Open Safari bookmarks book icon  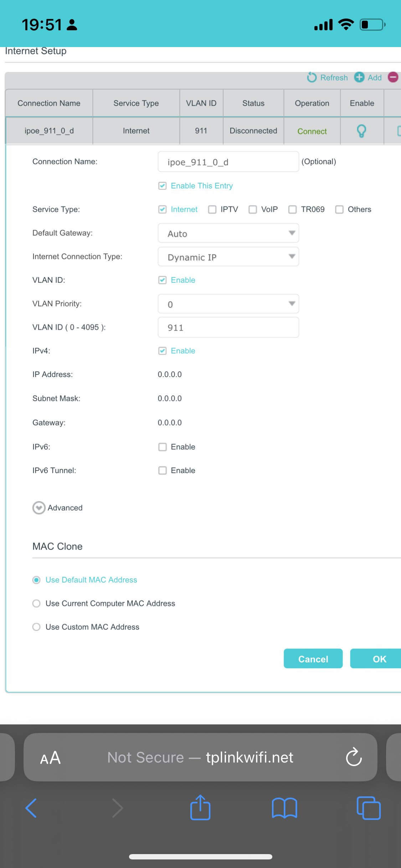(x=284, y=808)
